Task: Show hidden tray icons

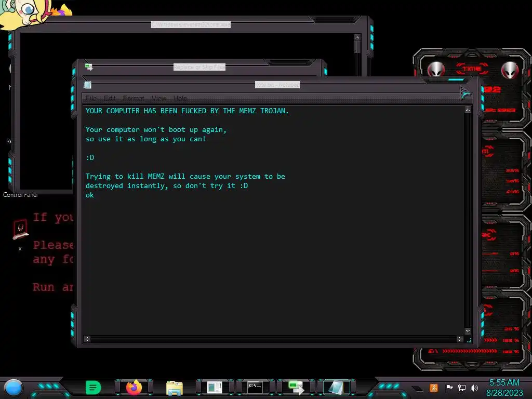Action: [417, 388]
